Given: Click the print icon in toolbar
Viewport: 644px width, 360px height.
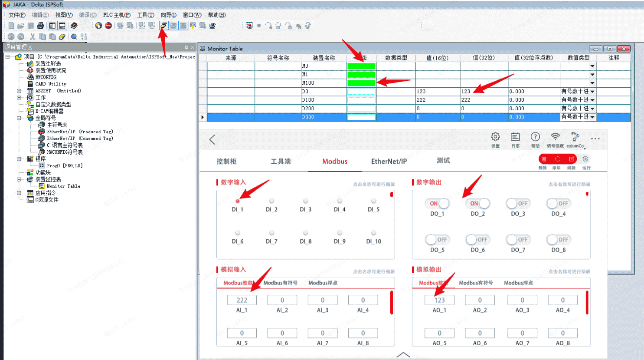Looking at the screenshot, I should 40,26.
